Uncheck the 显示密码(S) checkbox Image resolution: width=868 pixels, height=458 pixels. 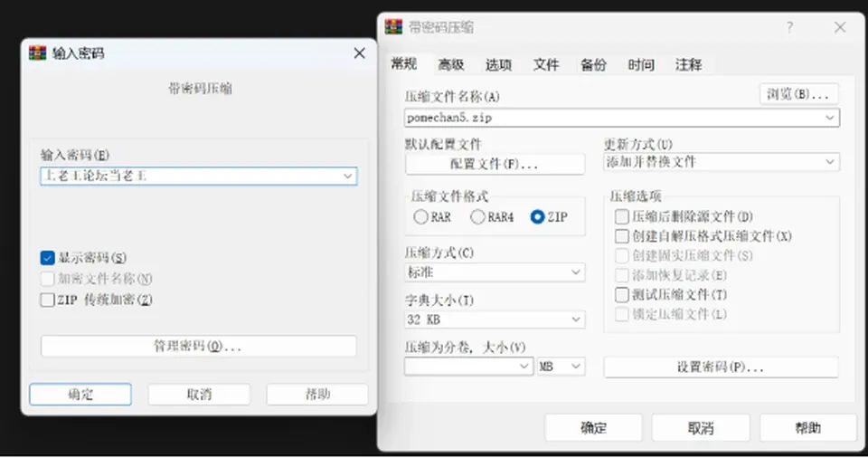pyautogui.click(x=48, y=258)
